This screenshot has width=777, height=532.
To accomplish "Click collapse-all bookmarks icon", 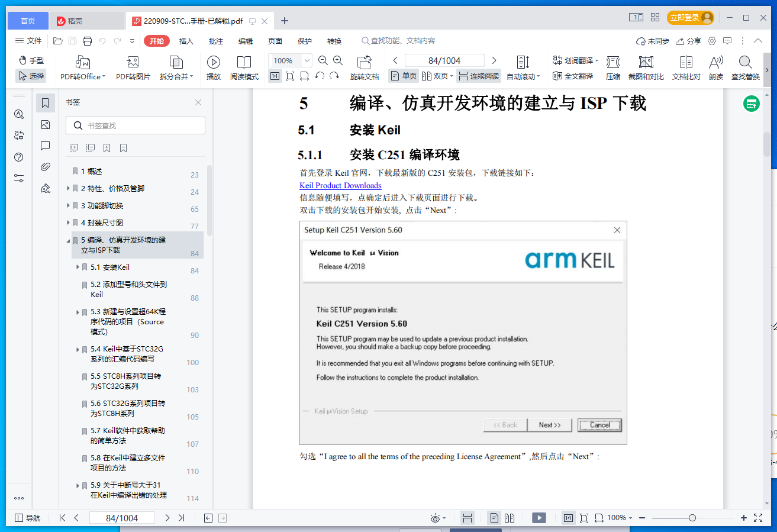I will (x=91, y=147).
